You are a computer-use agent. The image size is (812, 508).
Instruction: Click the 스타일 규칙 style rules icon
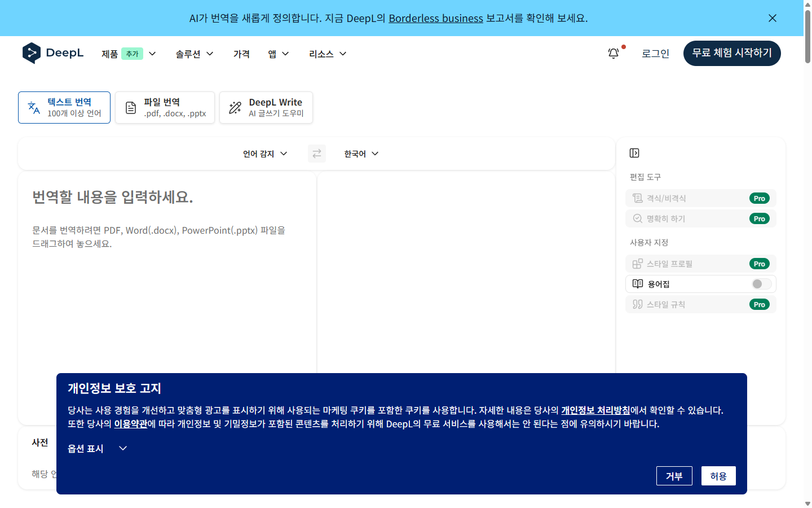coord(637,304)
